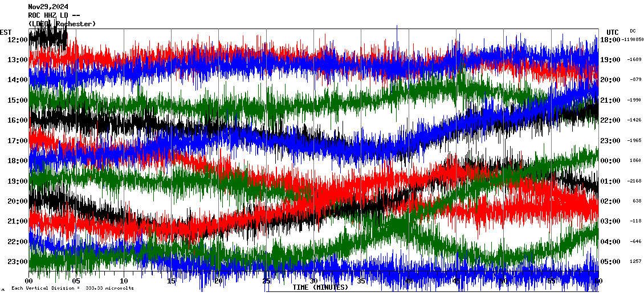Viewport: 644px width, 296px height.
Task: Click the 18:00 UTC row label
Action: pyautogui.click(x=610, y=39)
